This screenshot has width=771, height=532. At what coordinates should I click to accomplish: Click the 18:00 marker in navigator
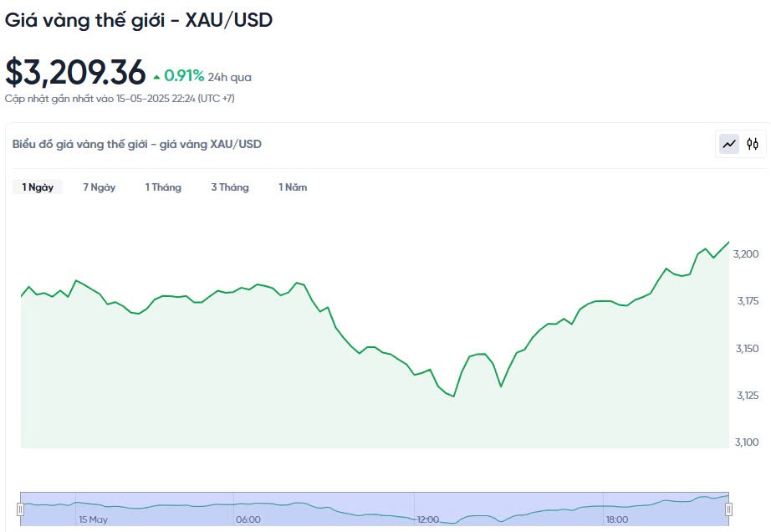click(x=617, y=519)
